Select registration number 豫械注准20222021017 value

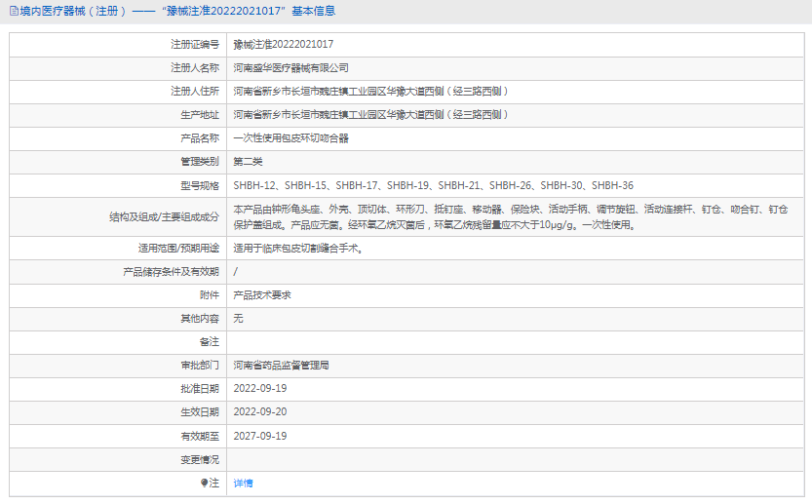click(x=284, y=45)
